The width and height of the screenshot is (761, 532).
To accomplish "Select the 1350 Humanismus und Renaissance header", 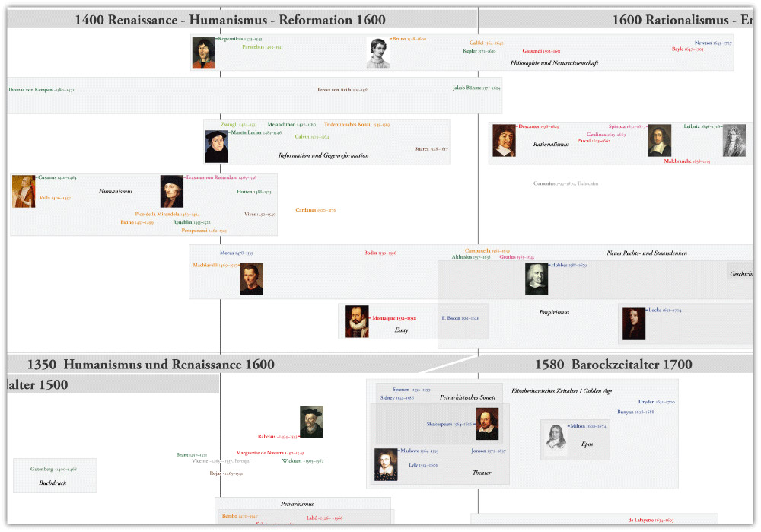I will coord(151,365).
